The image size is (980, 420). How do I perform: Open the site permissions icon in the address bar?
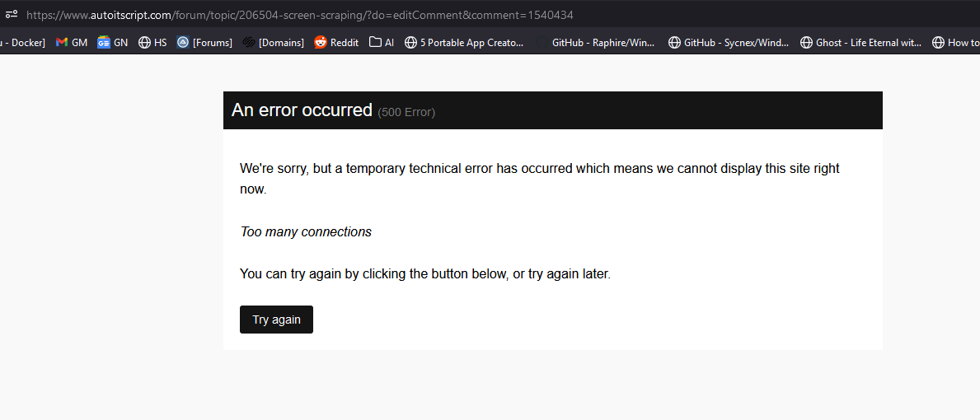tap(12, 14)
